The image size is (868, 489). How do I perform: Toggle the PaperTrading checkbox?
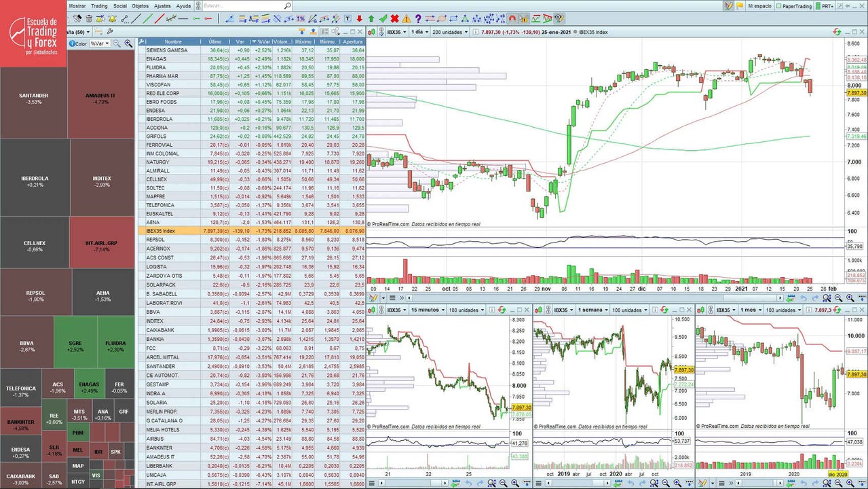pyautogui.click(x=780, y=5)
